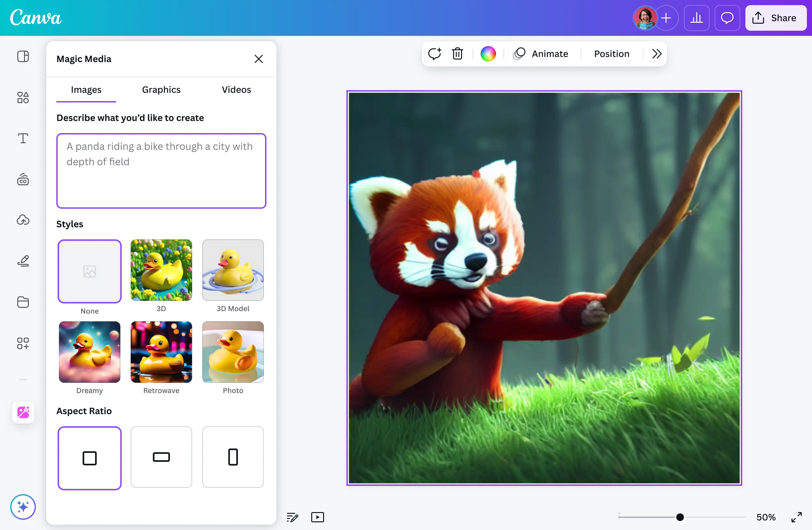Open the Projects folder panel
Viewport: 812px width, 530px height.
[x=22, y=302]
